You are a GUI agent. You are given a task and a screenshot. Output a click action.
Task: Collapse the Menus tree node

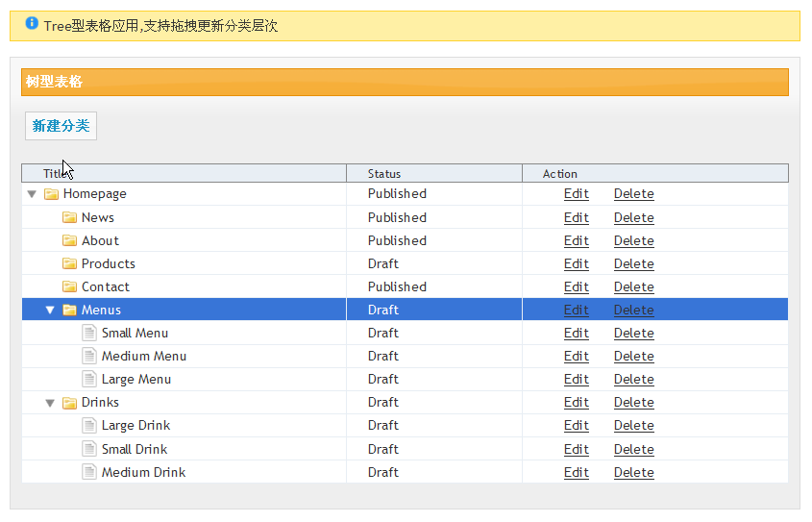click(50, 311)
